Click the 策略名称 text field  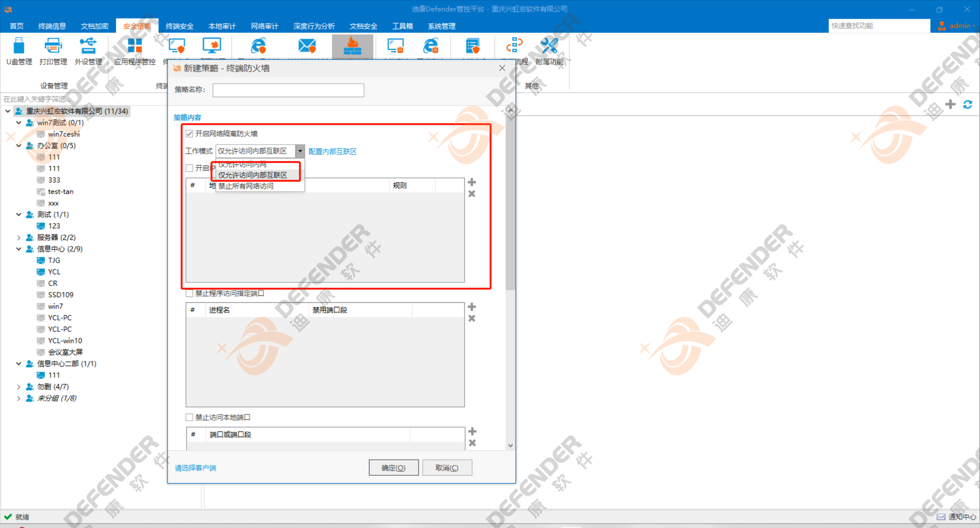[x=288, y=90]
